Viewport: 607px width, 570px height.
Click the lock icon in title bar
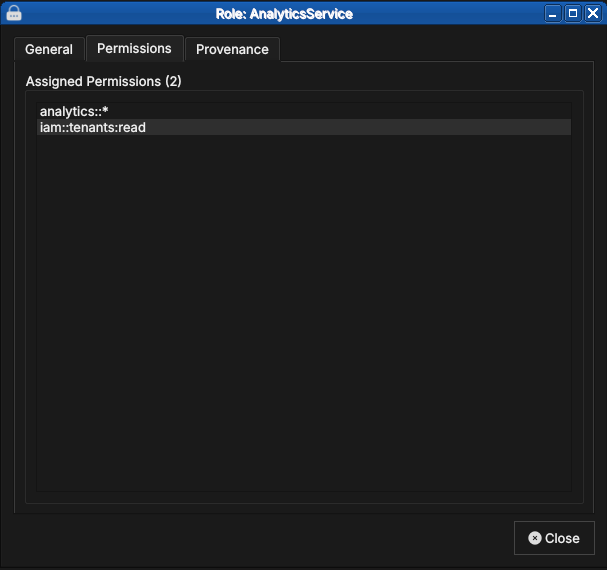[x=14, y=13]
